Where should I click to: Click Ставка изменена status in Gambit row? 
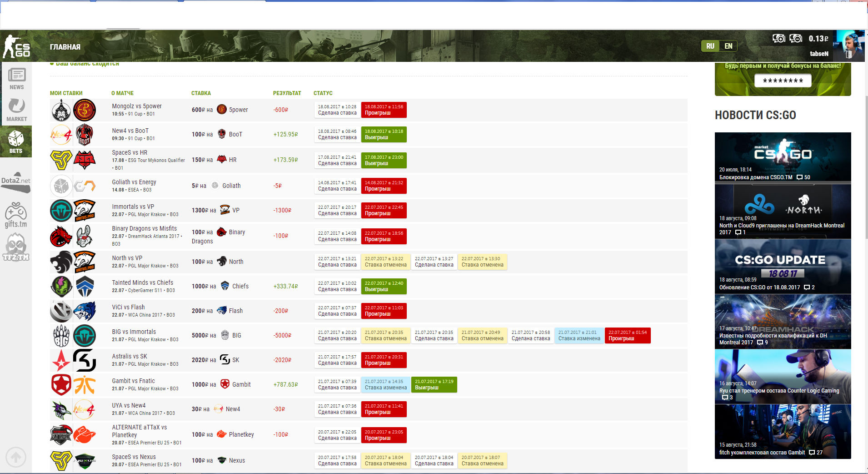pos(386,384)
